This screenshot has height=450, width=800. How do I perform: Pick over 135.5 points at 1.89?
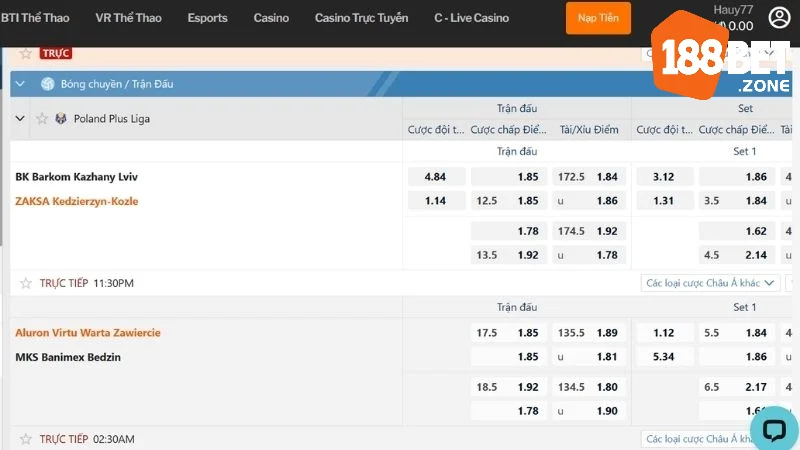589,333
